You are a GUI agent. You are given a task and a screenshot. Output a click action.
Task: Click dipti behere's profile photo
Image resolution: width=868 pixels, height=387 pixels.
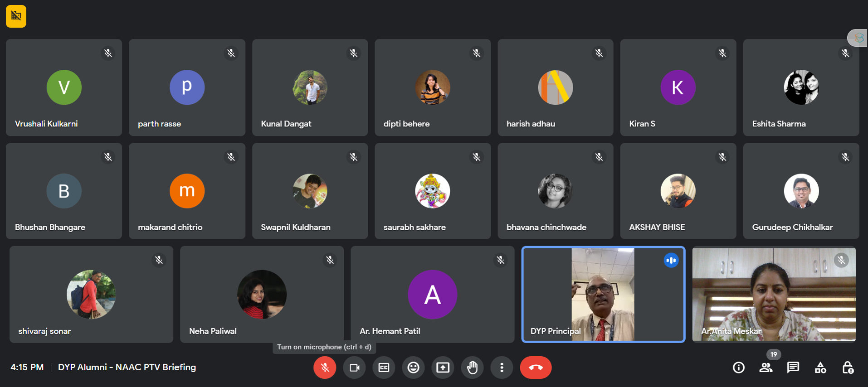click(433, 87)
